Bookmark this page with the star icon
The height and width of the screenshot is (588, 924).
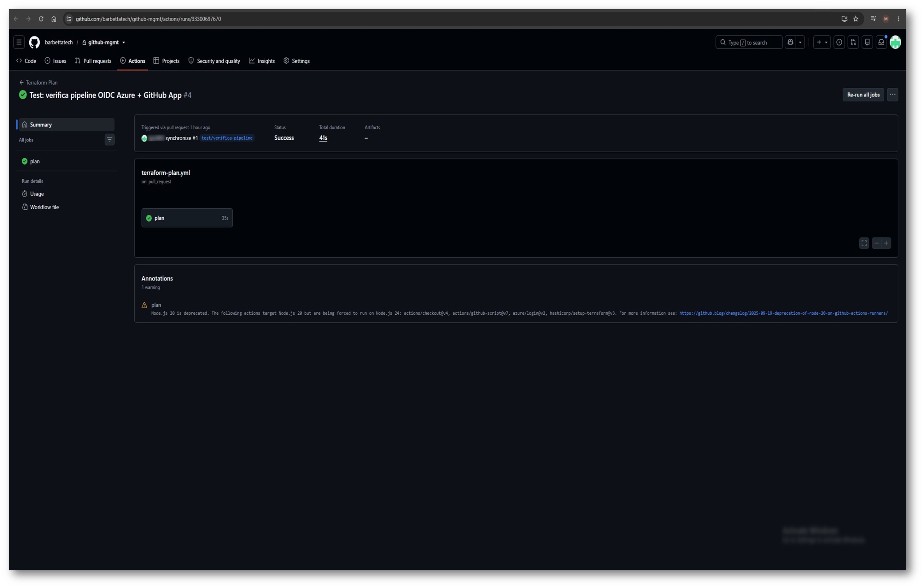(856, 19)
